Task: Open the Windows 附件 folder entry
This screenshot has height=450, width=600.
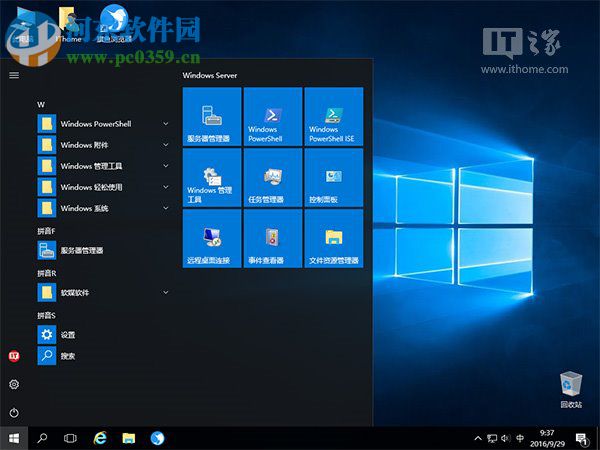Action: click(x=104, y=145)
